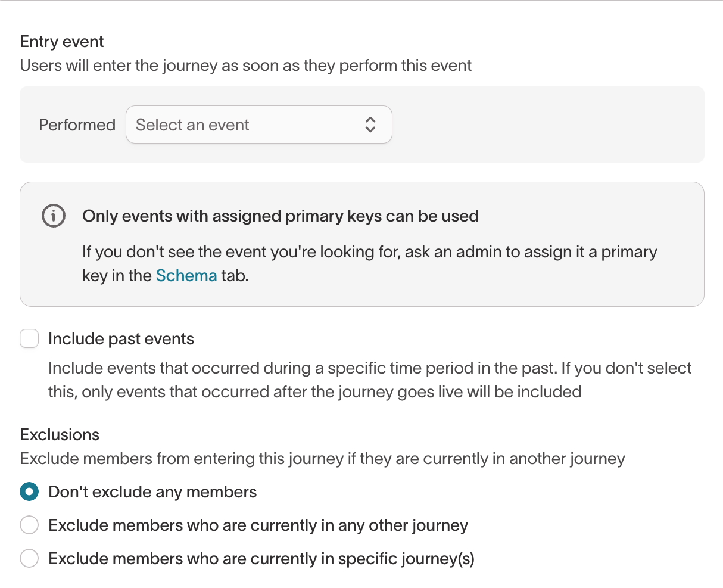Choose Exclude members currently in any other journey
The image size is (723, 588).
click(x=29, y=525)
